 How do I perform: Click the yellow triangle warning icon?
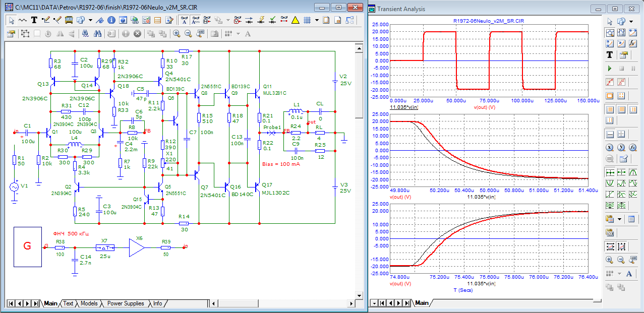(x=296, y=20)
